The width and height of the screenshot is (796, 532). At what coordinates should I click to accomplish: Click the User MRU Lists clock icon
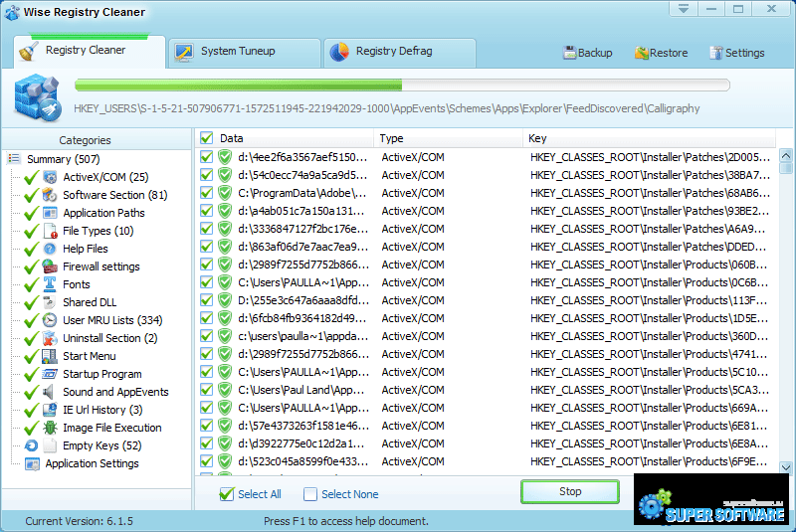point(50,320)
